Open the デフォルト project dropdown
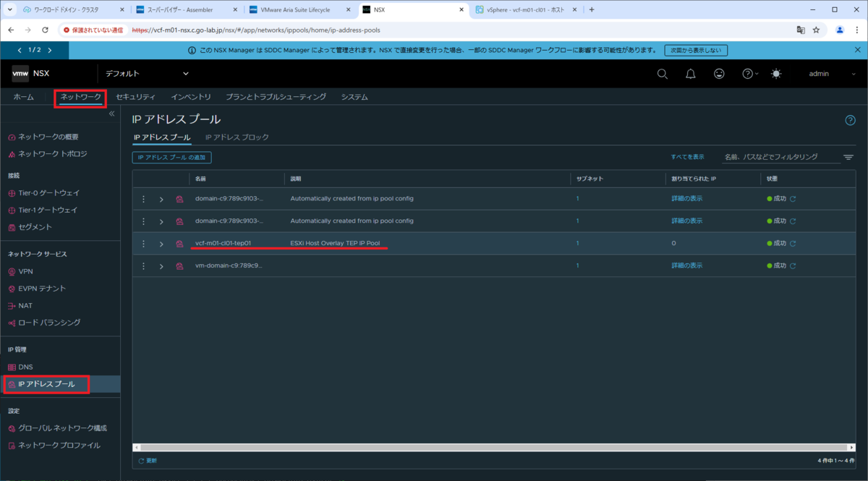This screenshot has height=481, width=868. [147, 74]
